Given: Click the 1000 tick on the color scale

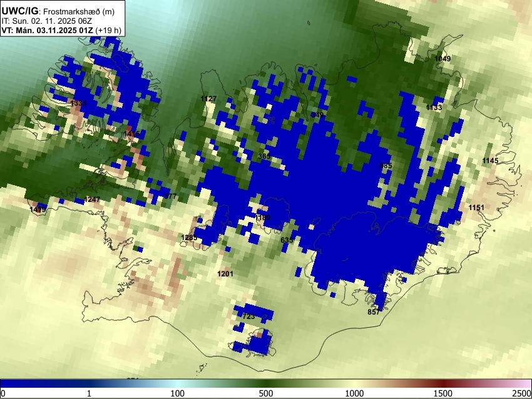Looking at the screenshot, I should coord(354,393).
